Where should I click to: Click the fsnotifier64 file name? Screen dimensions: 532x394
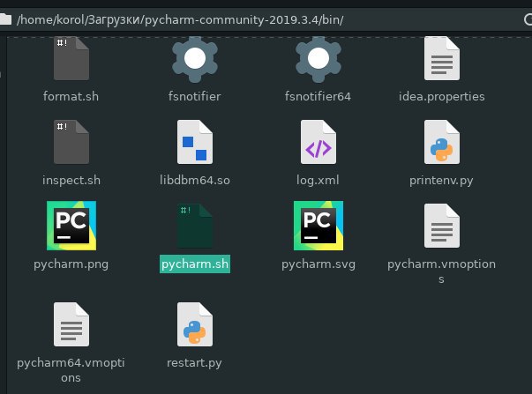pos(318,96)
